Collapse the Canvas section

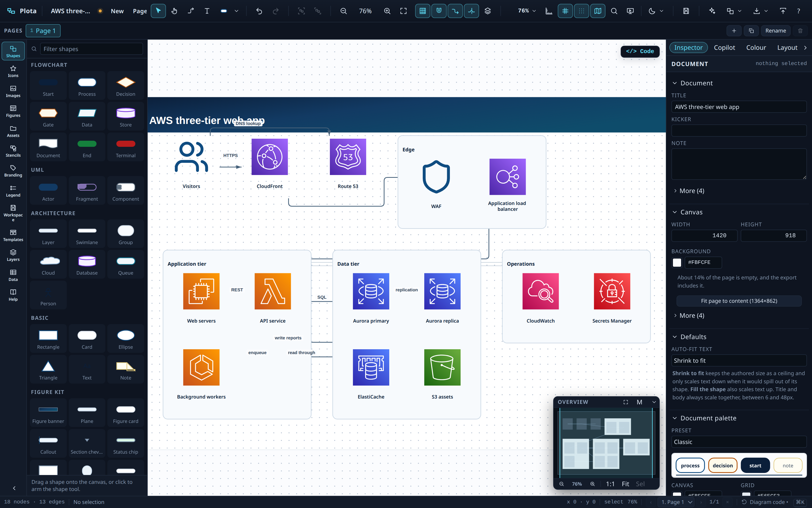click(687, 212)
